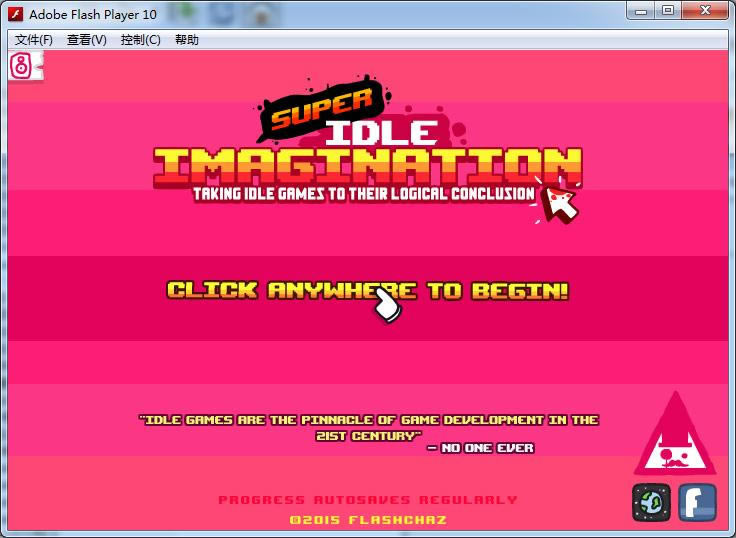Click the SUPER badge in the logo
The height and width of the screenshot is (538, 736).
coord(321,112)
